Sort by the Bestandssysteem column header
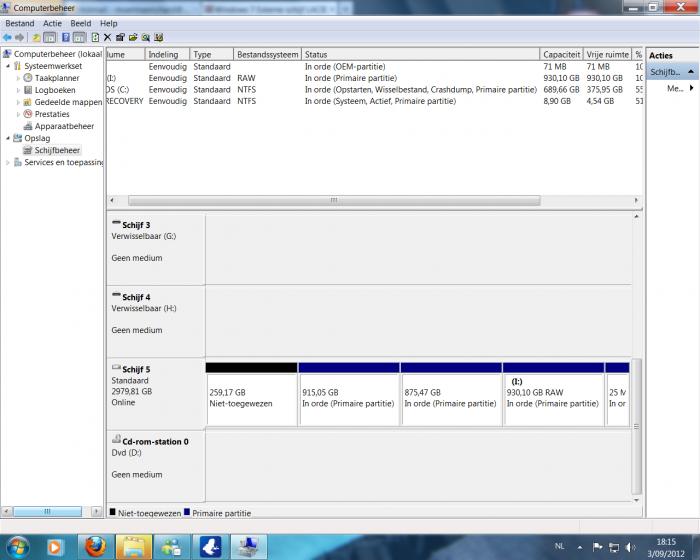700x560 pixels. click(267, 54)
